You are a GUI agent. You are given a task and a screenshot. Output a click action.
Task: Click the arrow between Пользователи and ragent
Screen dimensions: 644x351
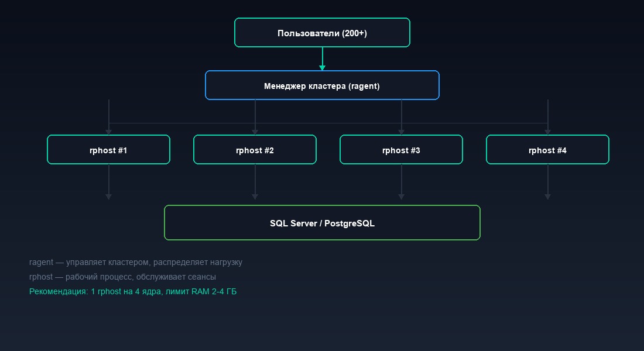coord(322,58)
